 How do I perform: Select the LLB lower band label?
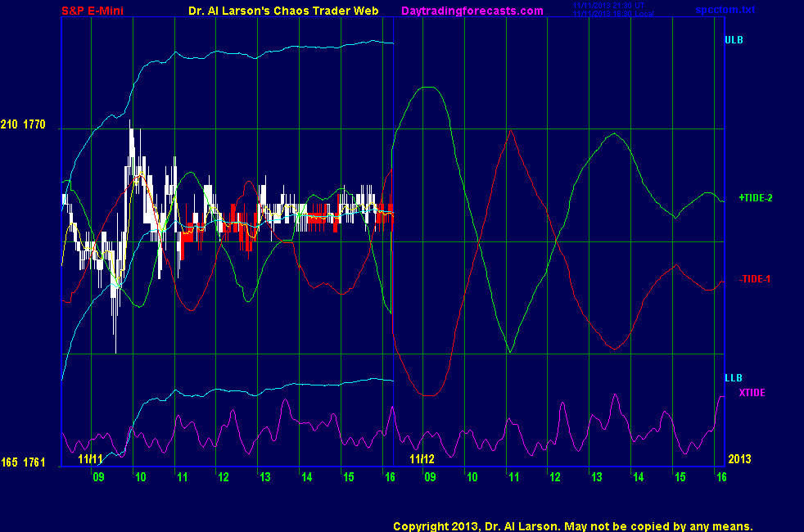pyautogui.click(x=734, y=378)
